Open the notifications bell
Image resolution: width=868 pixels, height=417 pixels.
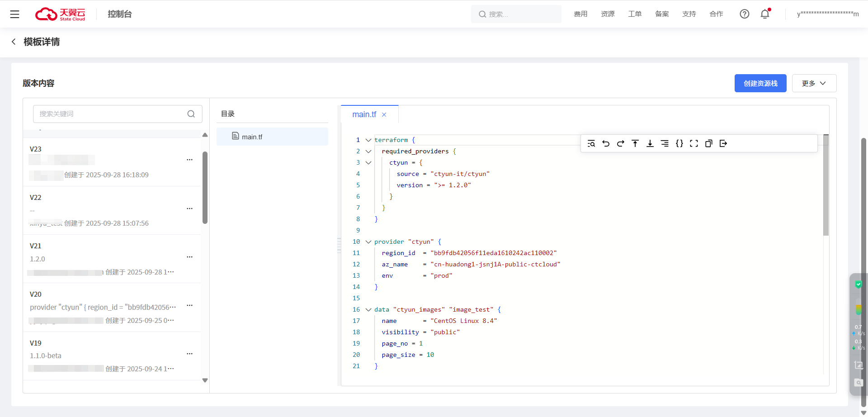tap(765, 14)
